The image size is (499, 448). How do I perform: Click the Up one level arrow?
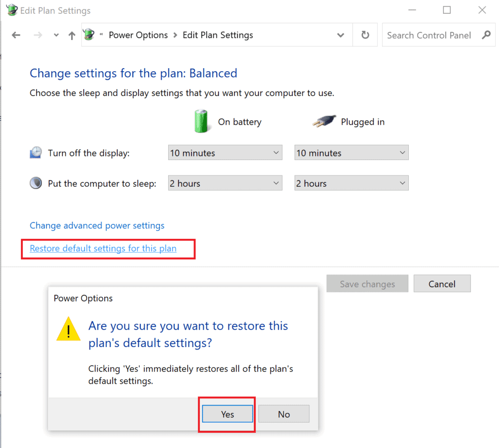(x=72, y=35)
